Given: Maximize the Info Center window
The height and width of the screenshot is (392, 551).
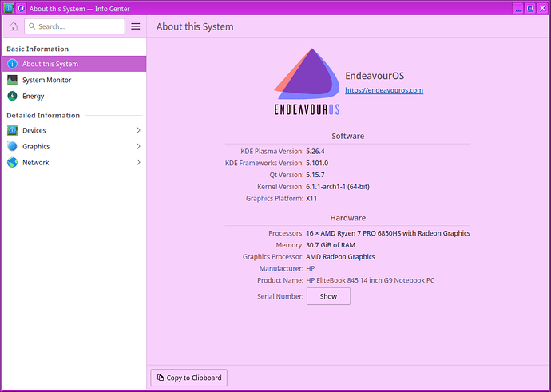Looking at the screenshot, I should click(530, 9).
